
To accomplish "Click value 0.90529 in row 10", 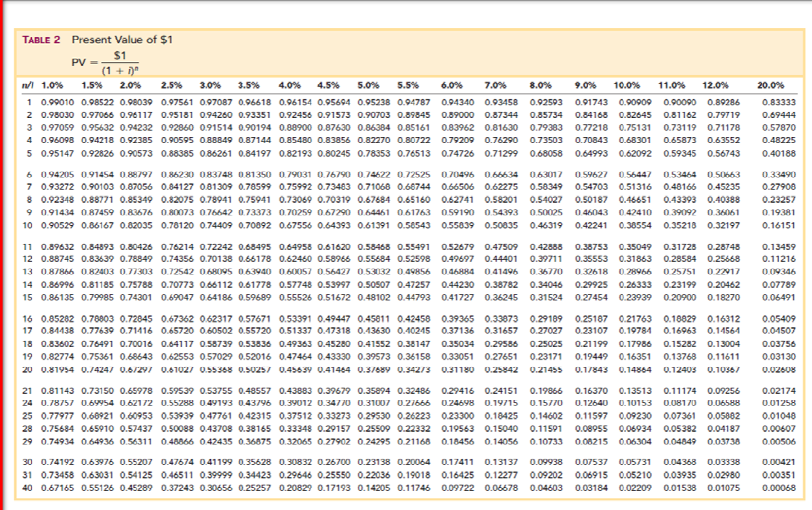I will (58, 225).
